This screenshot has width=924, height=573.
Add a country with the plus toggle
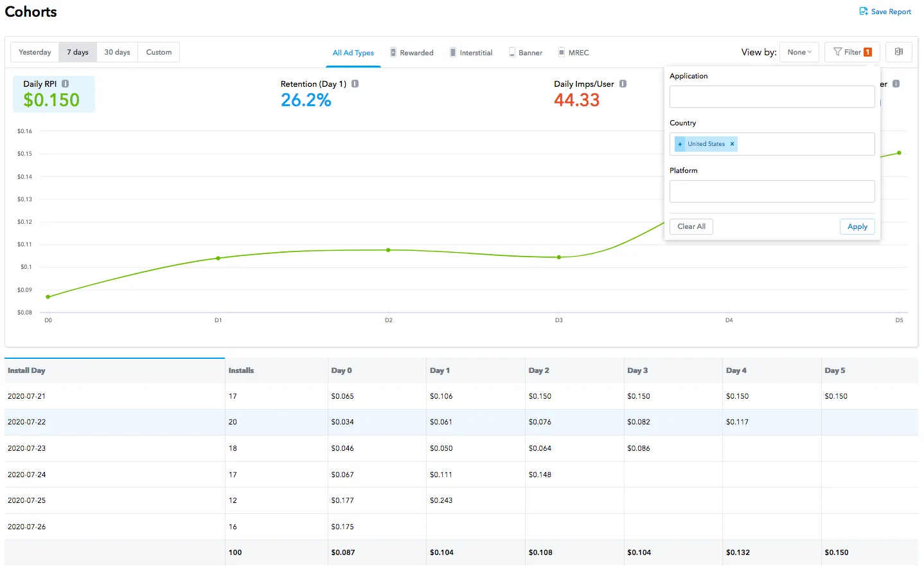click(x=680, y=143)
